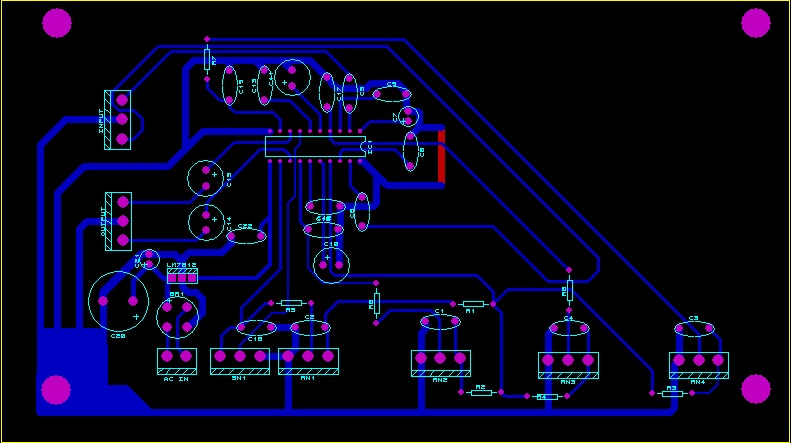Pick the IC1 chip outline
Screen dimensions: 791x443
point(315,146)
